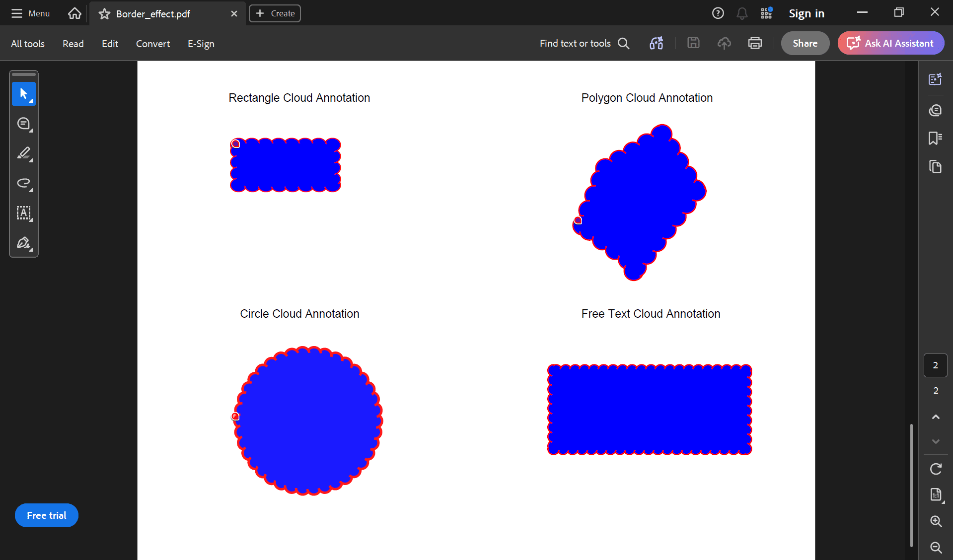Click the vertical page scrollbar
The width and height of the screenshot is (953, 560).
pos(911,485)
